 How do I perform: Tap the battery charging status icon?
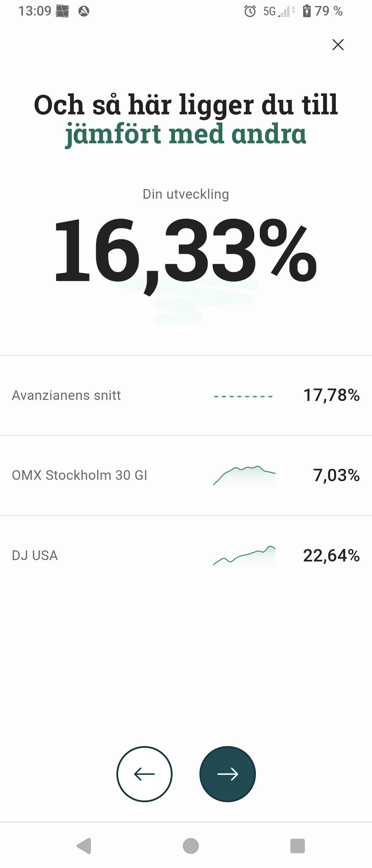coord(307,11)
